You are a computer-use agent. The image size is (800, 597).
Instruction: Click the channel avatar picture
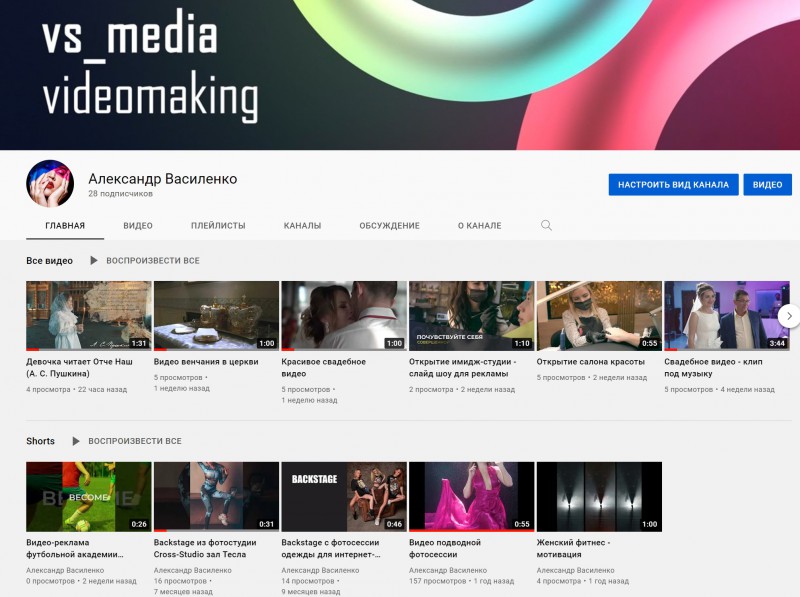point(50,184)
